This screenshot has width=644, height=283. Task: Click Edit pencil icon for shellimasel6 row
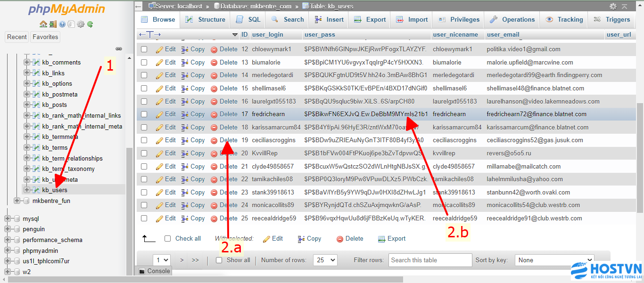tap(159, 89)
